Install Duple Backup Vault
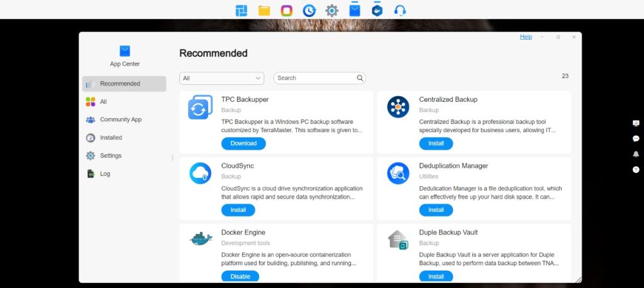Image resolution: width=644 pixels, height=288 pixels. point(436,277)
